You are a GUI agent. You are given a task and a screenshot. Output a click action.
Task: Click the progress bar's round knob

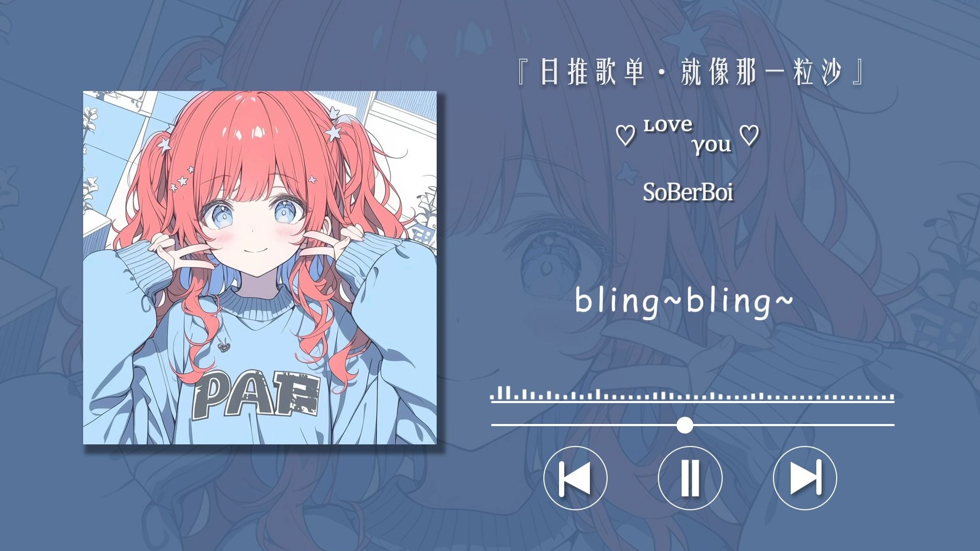tap(685, 425)
